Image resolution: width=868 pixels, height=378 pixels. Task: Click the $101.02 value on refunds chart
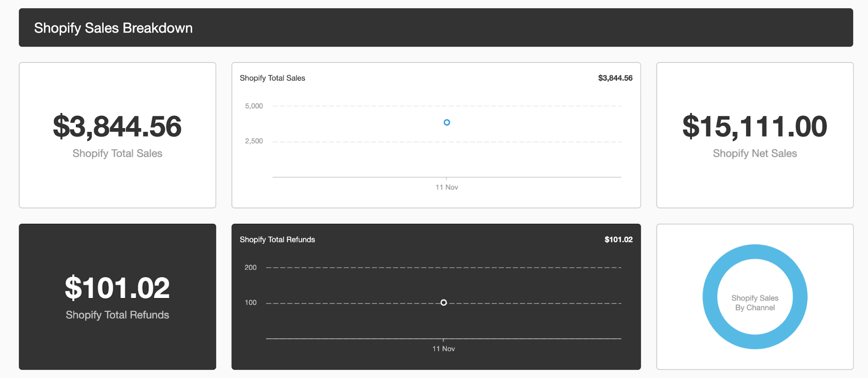pyautogui.click(x=618, y=239)
